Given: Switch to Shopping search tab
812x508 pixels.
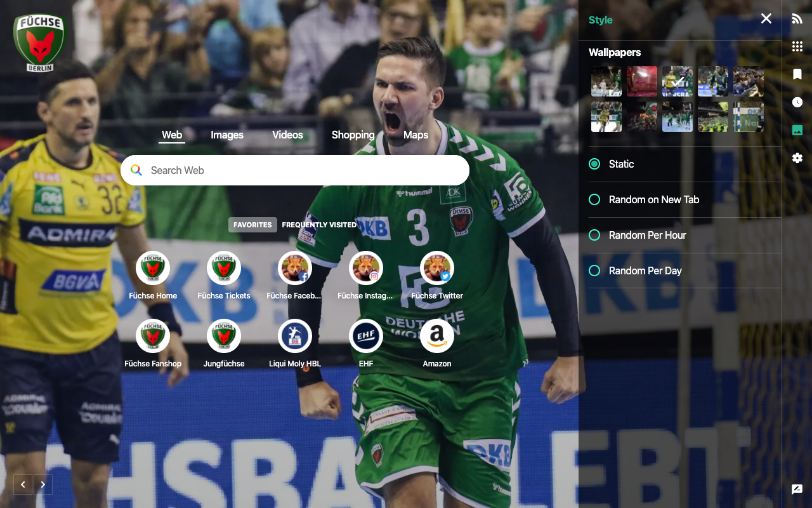Looking at the screenshot, I should pos(353,135).
